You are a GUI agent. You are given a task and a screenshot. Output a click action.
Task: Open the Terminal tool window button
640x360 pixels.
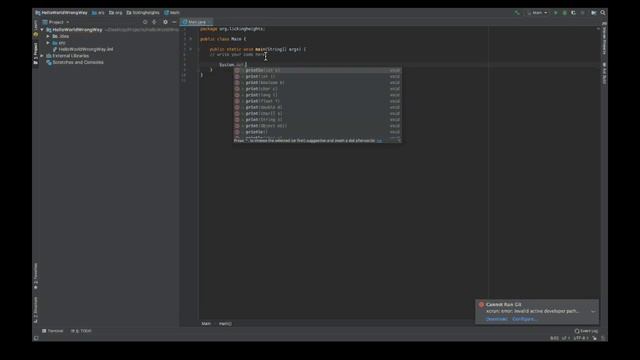tap(53, 331)
